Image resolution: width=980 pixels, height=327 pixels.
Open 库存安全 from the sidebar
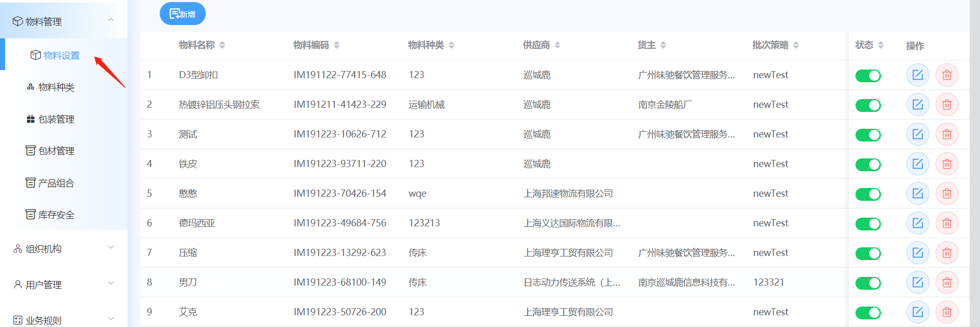point(56,215)
